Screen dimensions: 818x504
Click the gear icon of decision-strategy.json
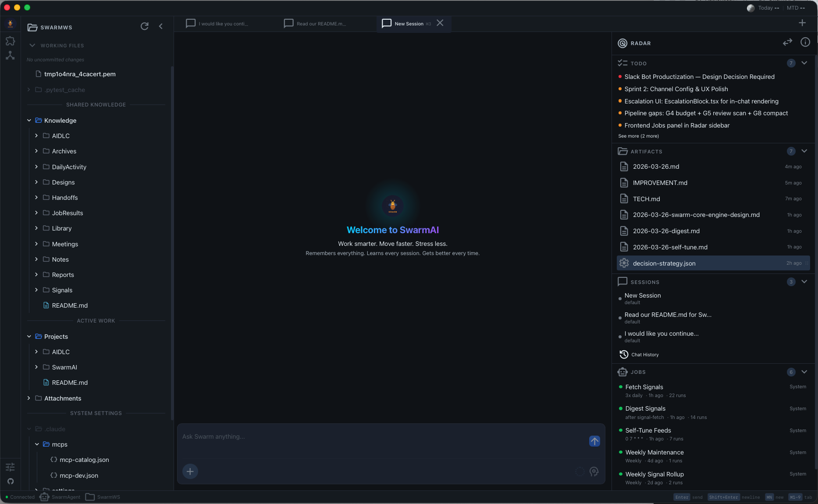point(624,263)
